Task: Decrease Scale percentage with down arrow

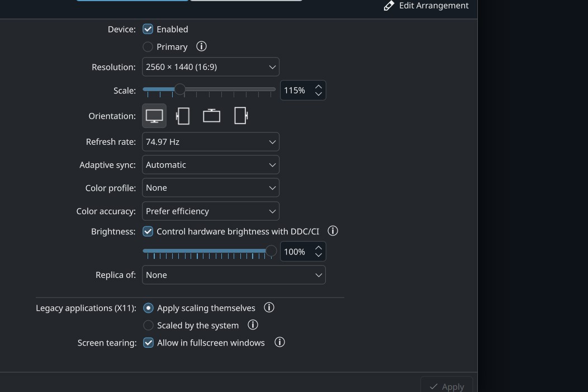Action: point(319,94)
